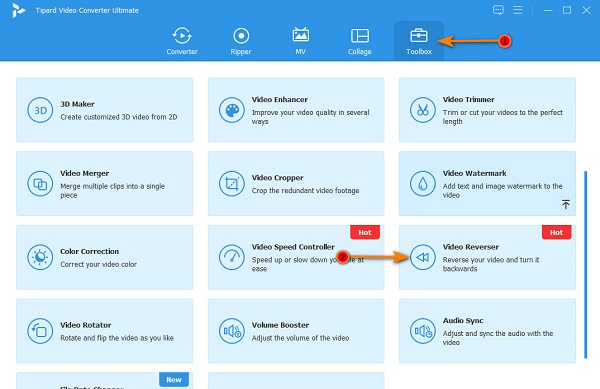
Task: Go to the Collage tab
Action: pyautogui.click(x=360, y=41)
